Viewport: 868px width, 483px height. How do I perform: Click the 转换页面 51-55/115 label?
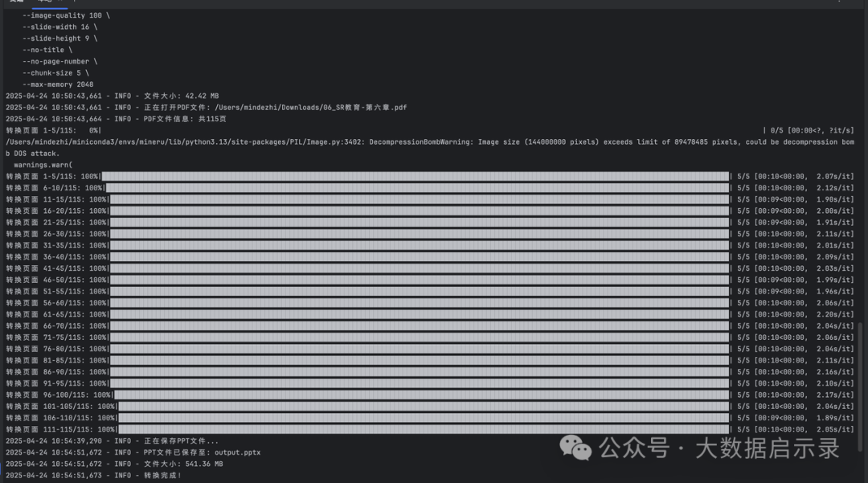point(47,292)
